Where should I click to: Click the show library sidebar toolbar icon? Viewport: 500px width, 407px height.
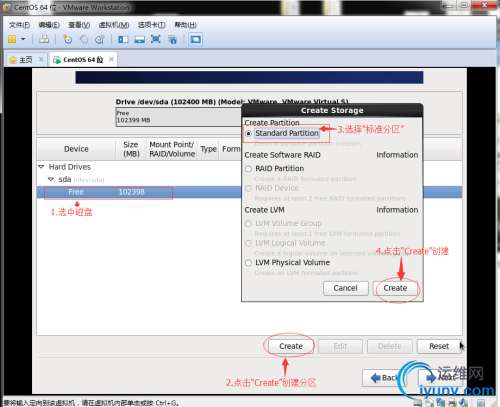click(123, 39)
